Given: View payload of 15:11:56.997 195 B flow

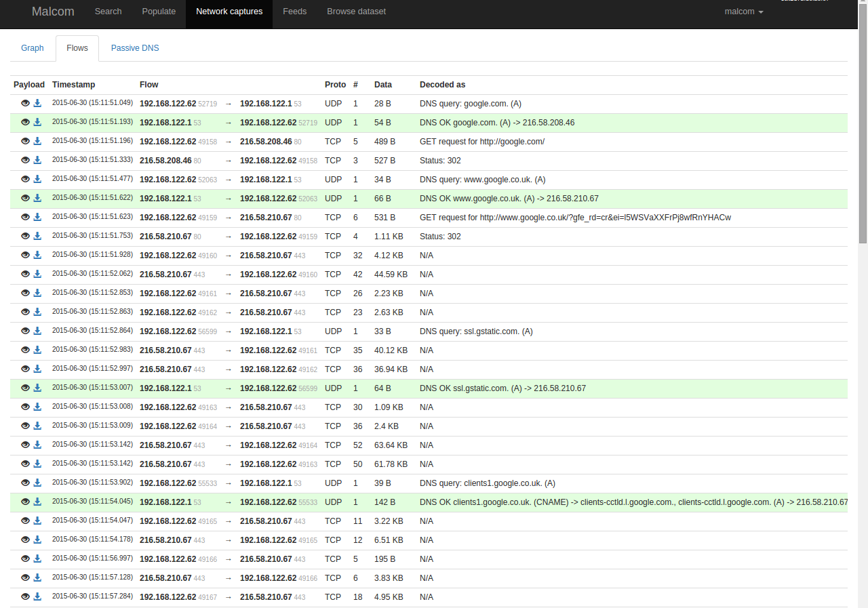Looking at the screenshot, I should pyautogui.click(x=25, y=559).
